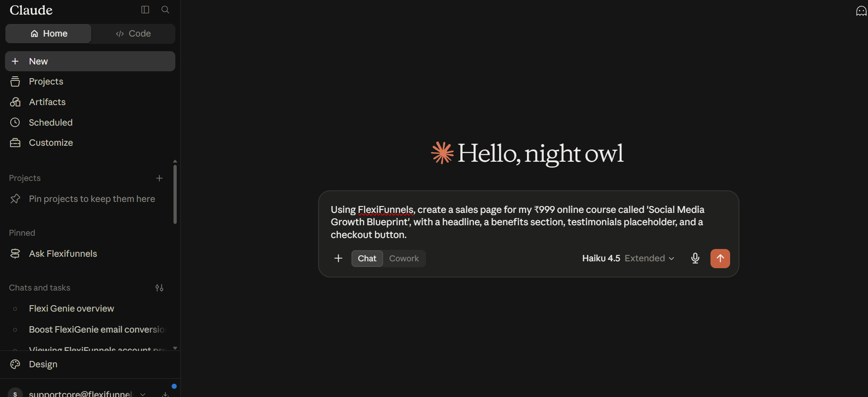868x397 pixels.
Task: Open the Haiku 4.5 Extended model dropdown
Action: point(628,259)
